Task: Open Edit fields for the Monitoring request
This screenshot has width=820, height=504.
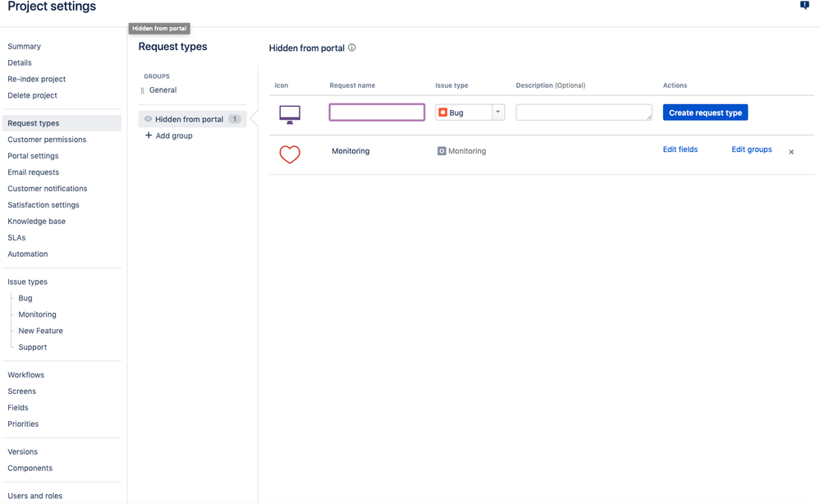Action: (x=680, y=149)
